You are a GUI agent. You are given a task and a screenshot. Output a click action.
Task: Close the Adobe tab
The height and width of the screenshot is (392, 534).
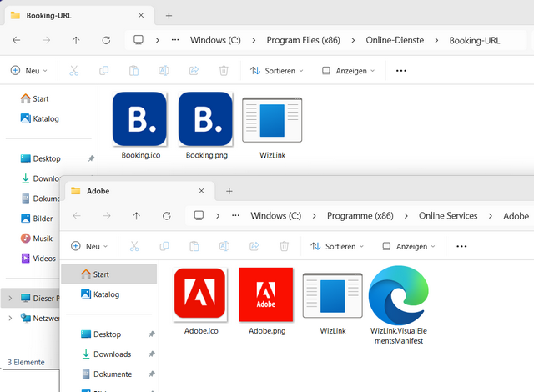coord(201,191)
